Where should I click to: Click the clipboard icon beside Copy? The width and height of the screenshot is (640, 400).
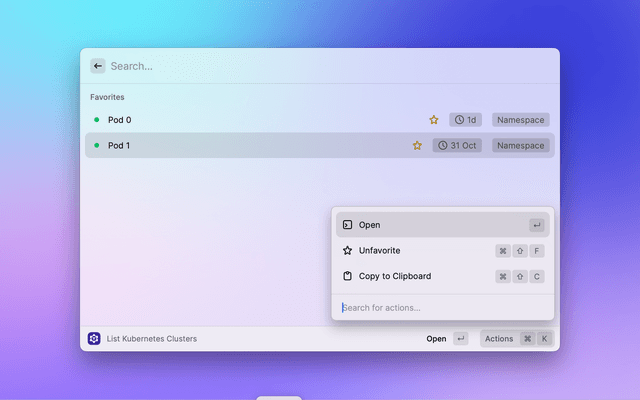click(347, 276)
